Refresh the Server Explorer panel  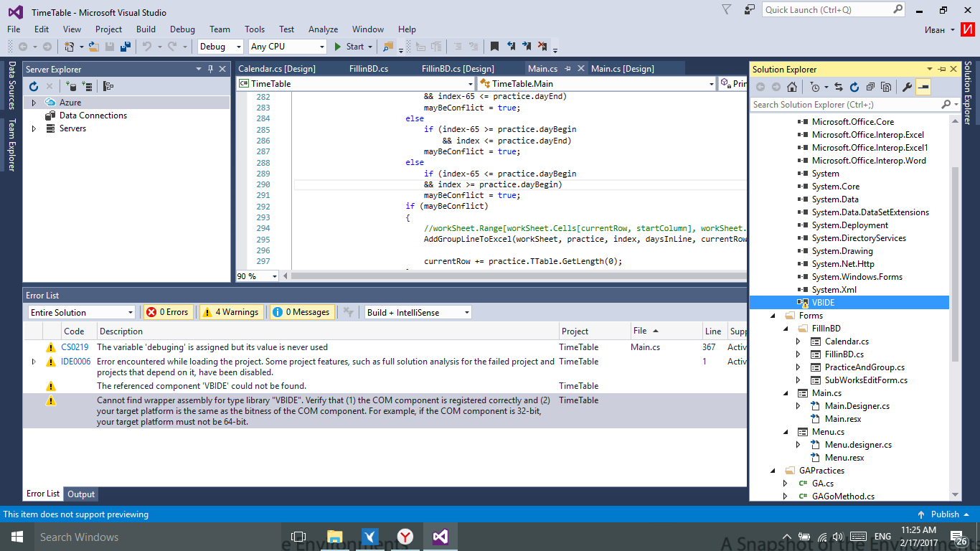34,86
